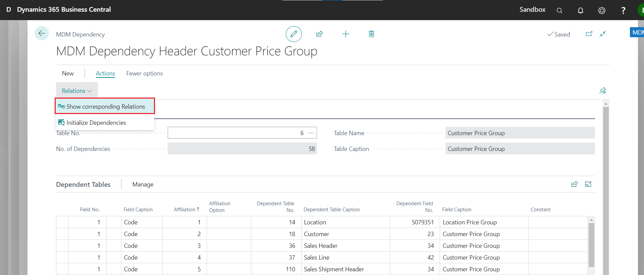Click Location Price Group cell
Viewport: 644px width, 275px height.
pos(484,222)
